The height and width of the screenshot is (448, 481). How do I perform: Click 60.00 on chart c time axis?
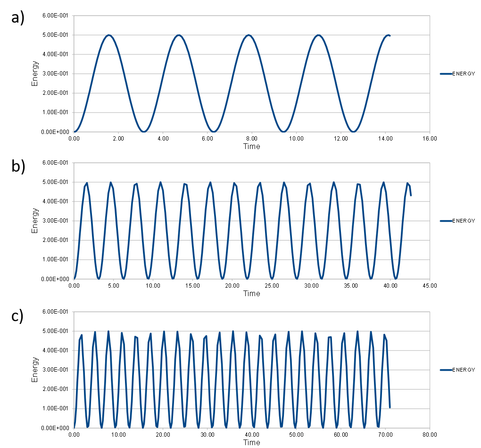pos(341,435)
